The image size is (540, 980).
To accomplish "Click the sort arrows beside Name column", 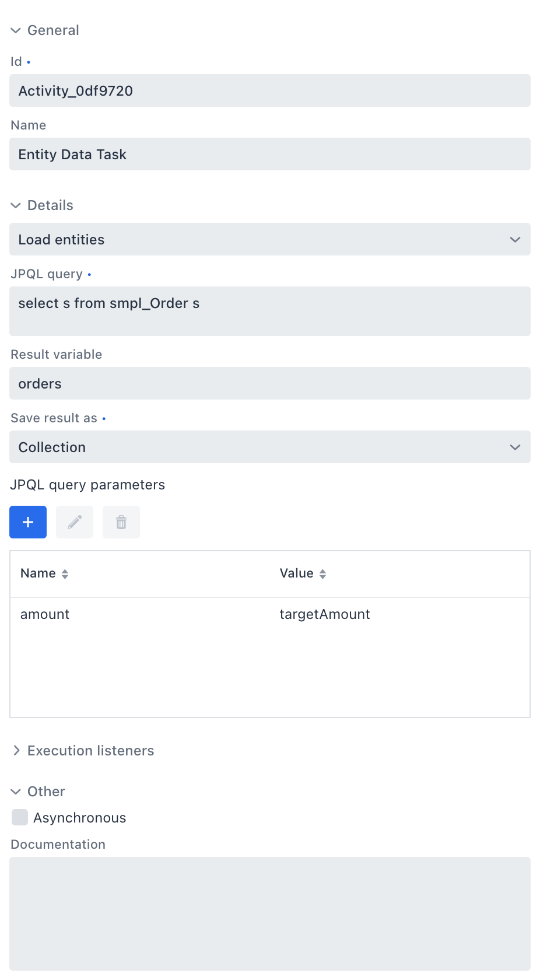I will (65, 573).
